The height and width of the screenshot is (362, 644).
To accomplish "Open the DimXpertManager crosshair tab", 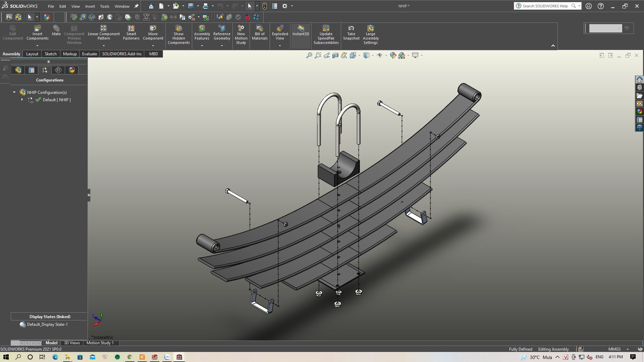I will point(58,70).
